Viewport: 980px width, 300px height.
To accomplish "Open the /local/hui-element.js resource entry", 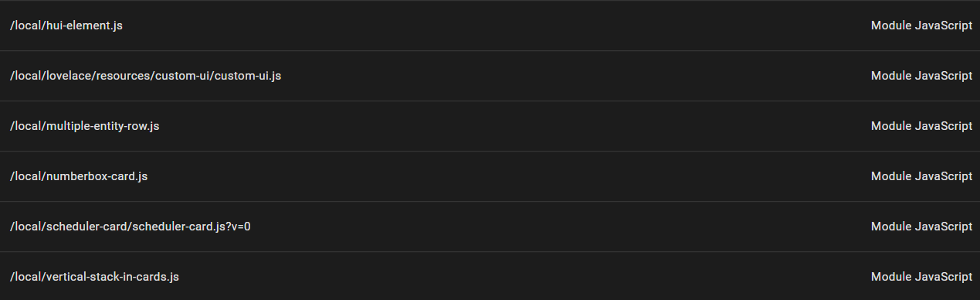I will 66,26.
